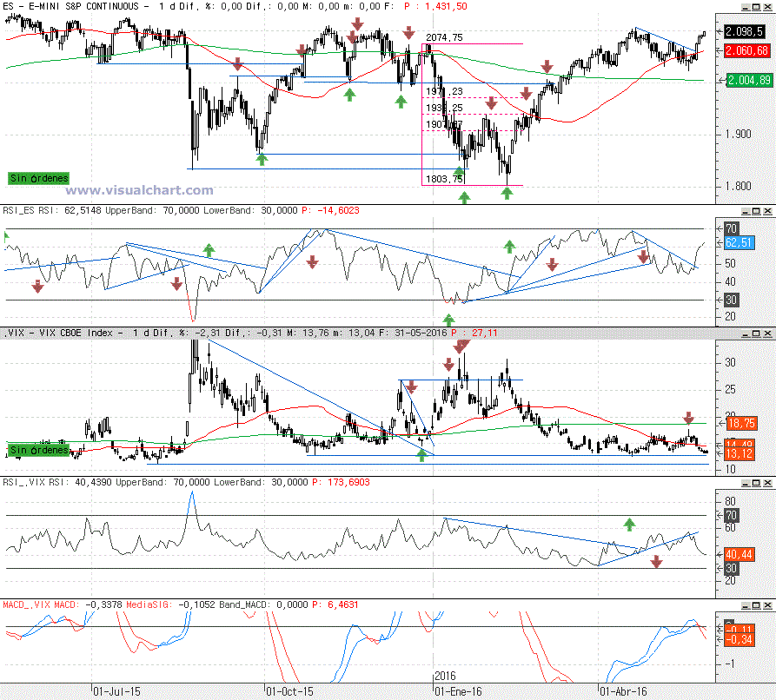
Task: Close the MACD_.VIX indicator panel
Action: pos(767,605)
